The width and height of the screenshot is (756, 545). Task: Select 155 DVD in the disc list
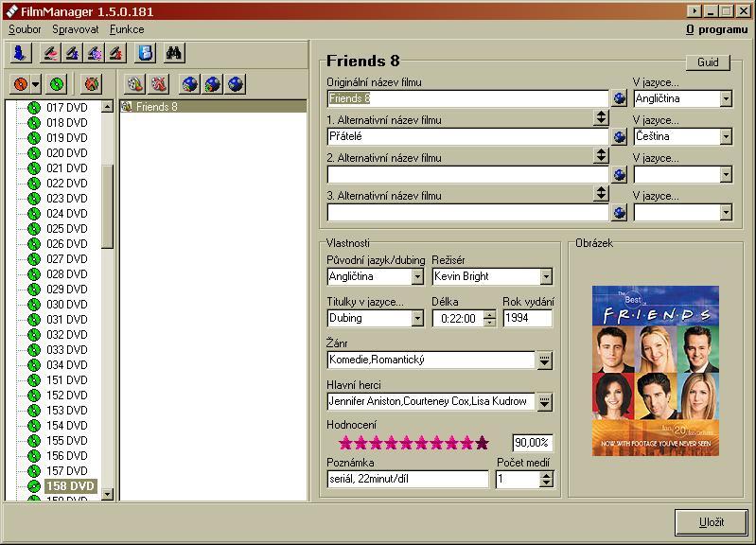[66, 440]
